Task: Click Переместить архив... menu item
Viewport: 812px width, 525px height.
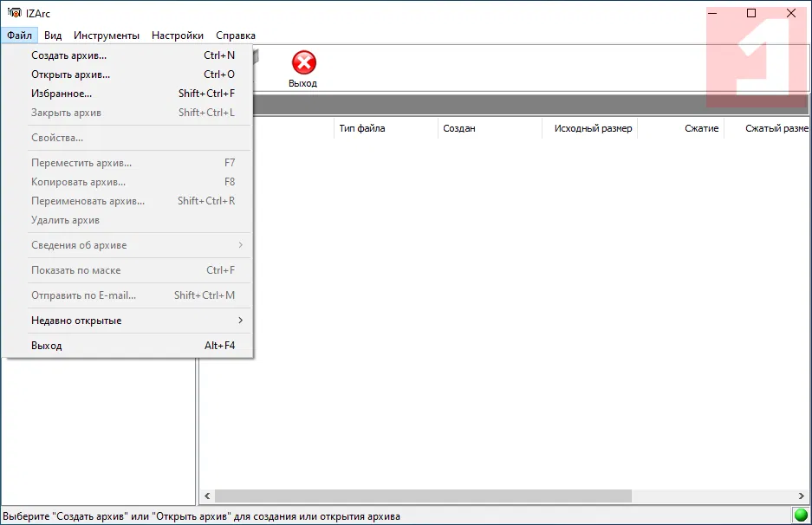Action: click(127, 163)
